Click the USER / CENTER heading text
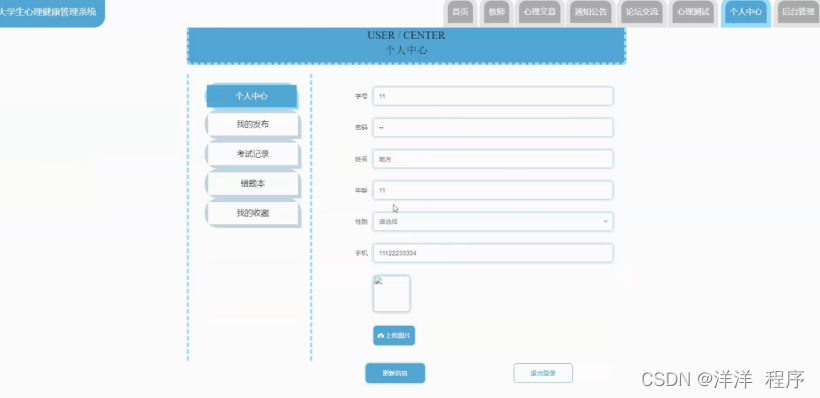The height and width of the screenshot is (398, 820). pyautogui.click(x=406, y=36)
